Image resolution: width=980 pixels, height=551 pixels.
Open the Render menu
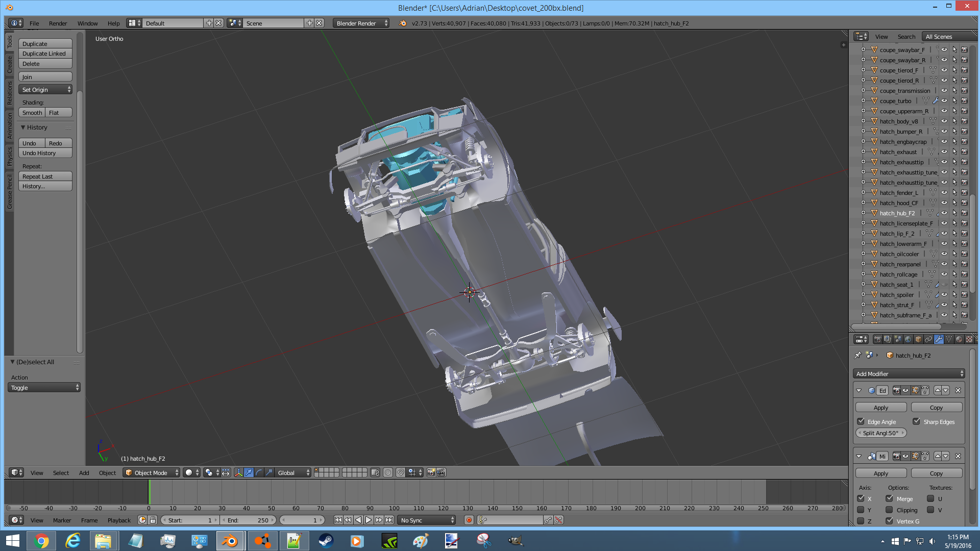[58, 23]
